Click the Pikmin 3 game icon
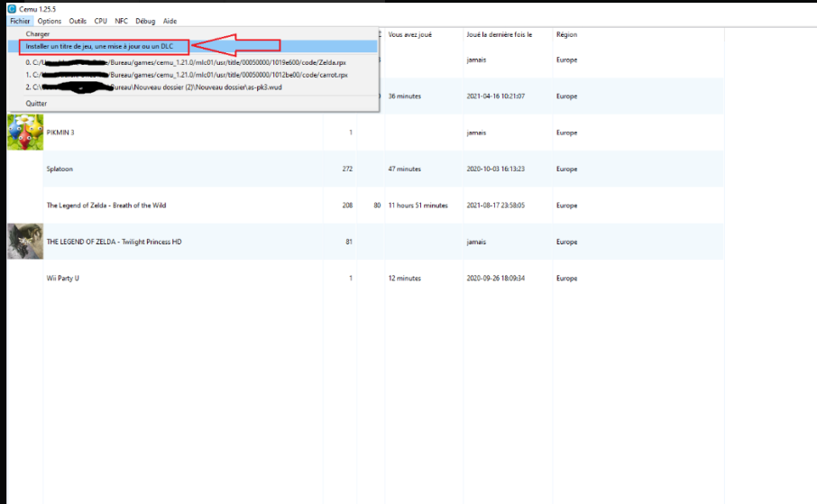Image resolution: width=817 pixels, height=504 pixels. tap(25, 133)
